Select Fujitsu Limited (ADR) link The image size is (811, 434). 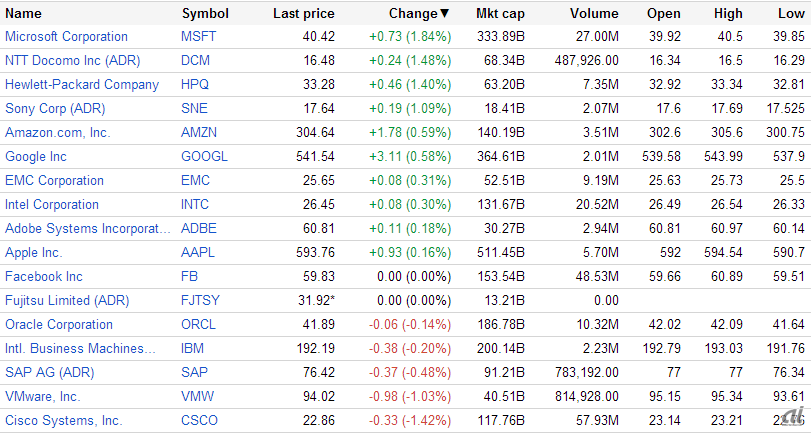[x=68, y=300]
